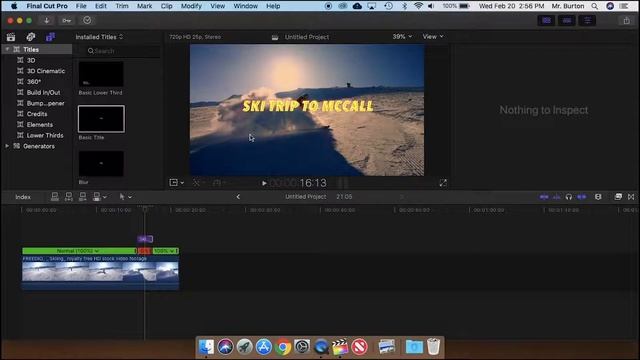The height and width of the screenshot is (360, 640).
Task: Open the Trim menu
Action: click(122, 6)
